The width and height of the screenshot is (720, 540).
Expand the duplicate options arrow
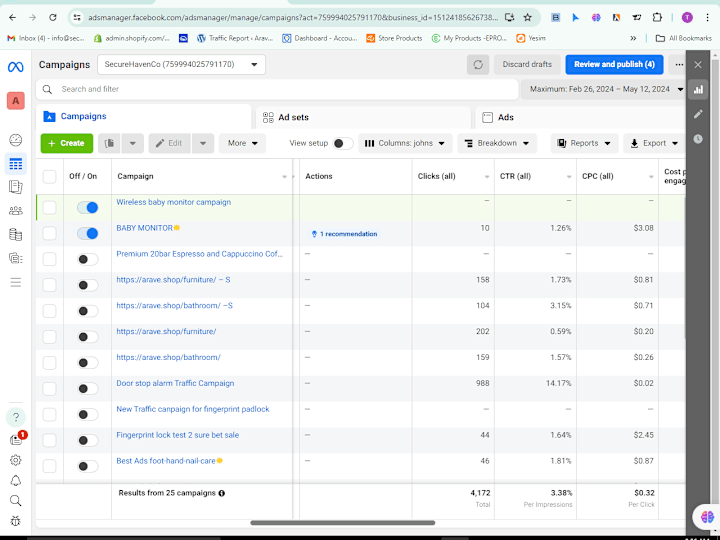[x=132, y=143]
